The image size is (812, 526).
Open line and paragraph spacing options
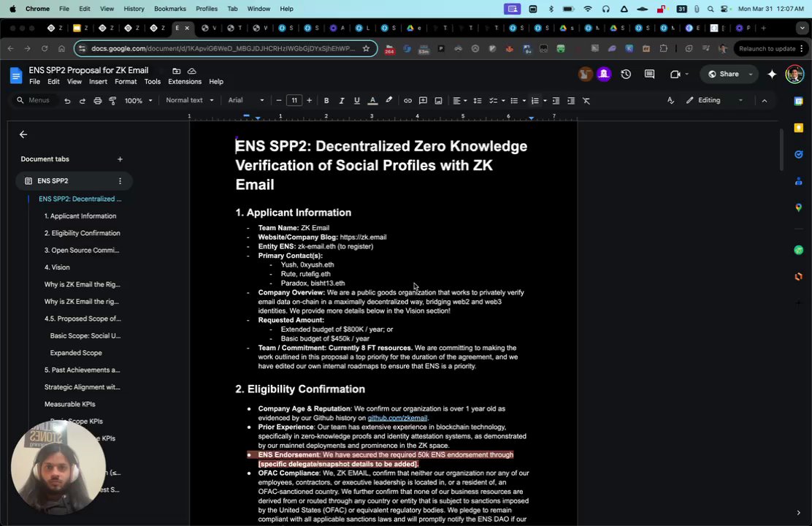[x=478, y=101]
